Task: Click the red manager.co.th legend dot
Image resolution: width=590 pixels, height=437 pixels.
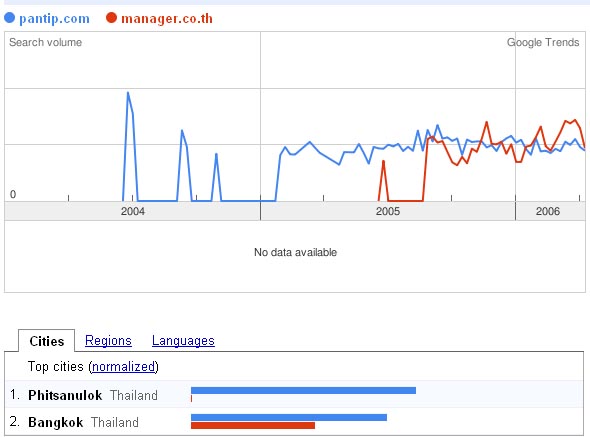Action: coord(111,17)
